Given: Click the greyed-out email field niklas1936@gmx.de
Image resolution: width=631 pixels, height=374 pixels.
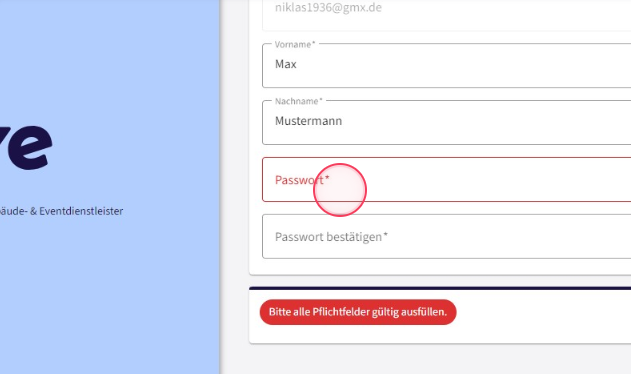Looking at the screenshot, I should coord(447,12).
